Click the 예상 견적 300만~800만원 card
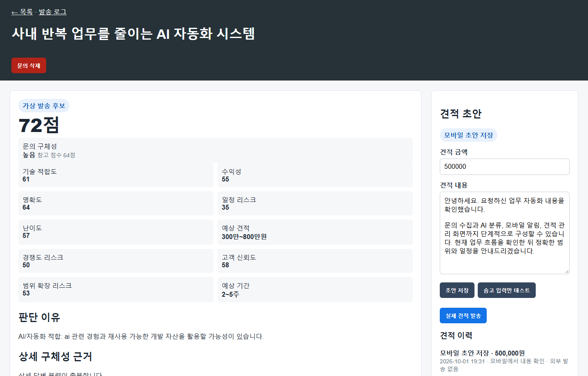The height and width of the screenshot is (376, 588). click(315, 232)
